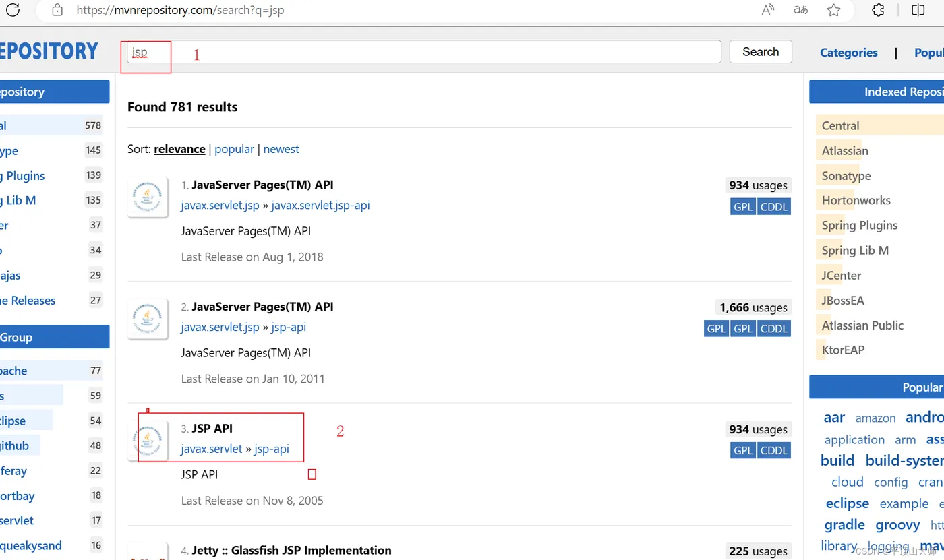Click the translate page icon
Viewport: 944px width, 560px height.
[800, 10]
